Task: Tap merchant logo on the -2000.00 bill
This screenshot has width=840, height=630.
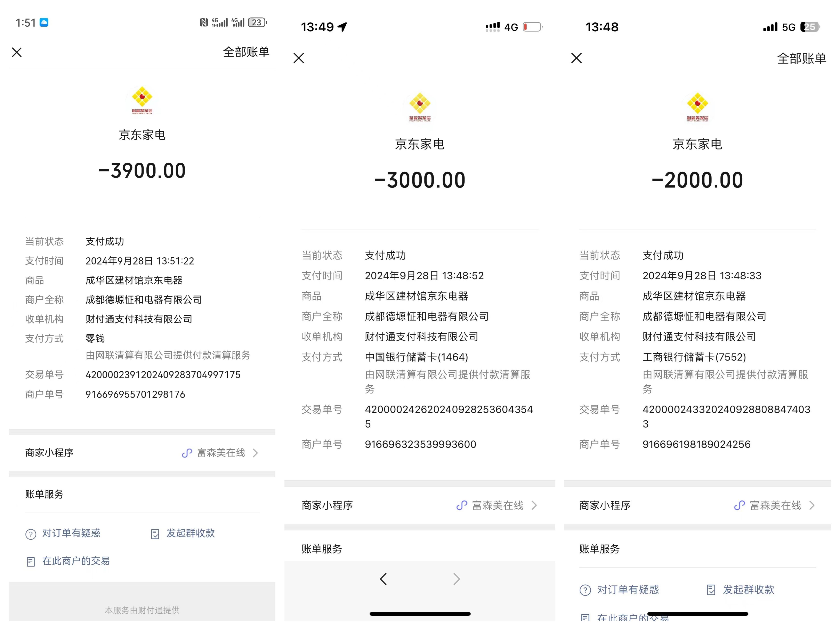Action: [698, 107]
